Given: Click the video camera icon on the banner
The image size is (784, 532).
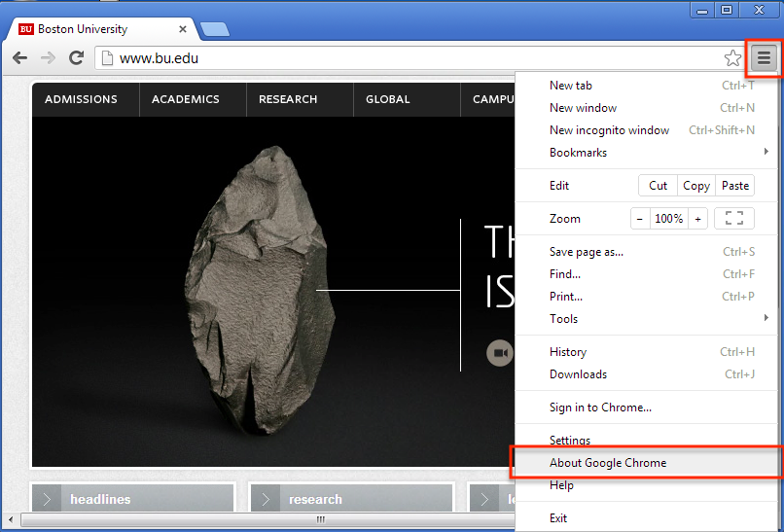Looking at the screenshot, I should [500, 352].
